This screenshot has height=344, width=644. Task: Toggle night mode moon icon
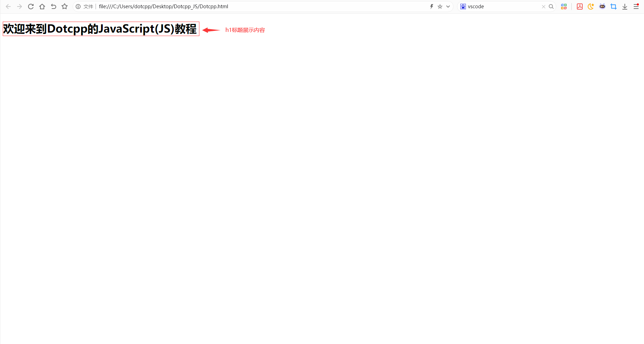point(591,7)
